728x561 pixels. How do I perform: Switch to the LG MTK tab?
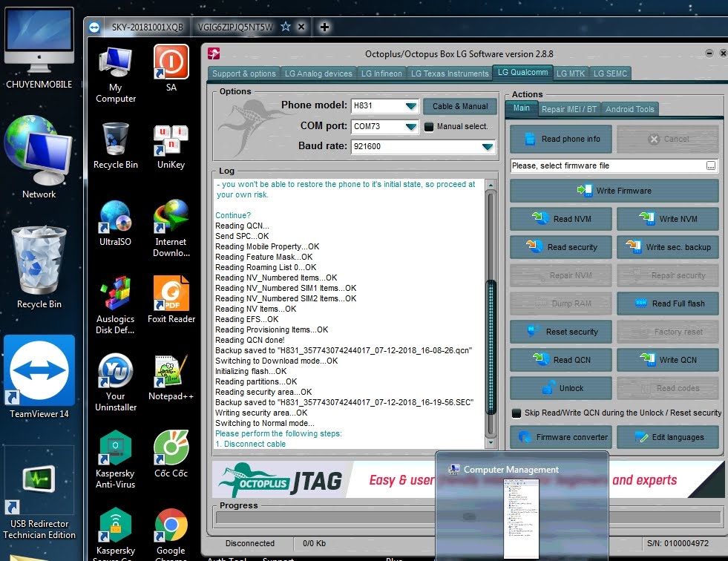(571, 73)
